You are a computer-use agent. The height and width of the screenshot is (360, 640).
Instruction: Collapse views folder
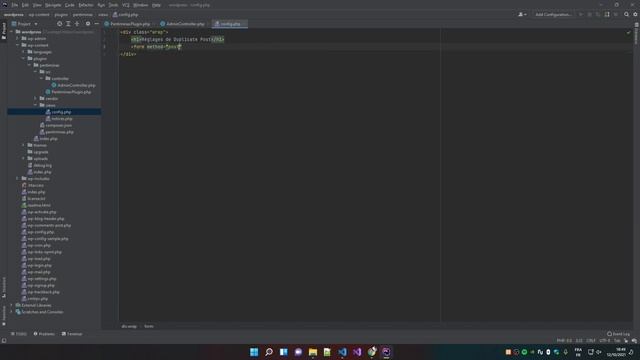[x=36, y=105]
